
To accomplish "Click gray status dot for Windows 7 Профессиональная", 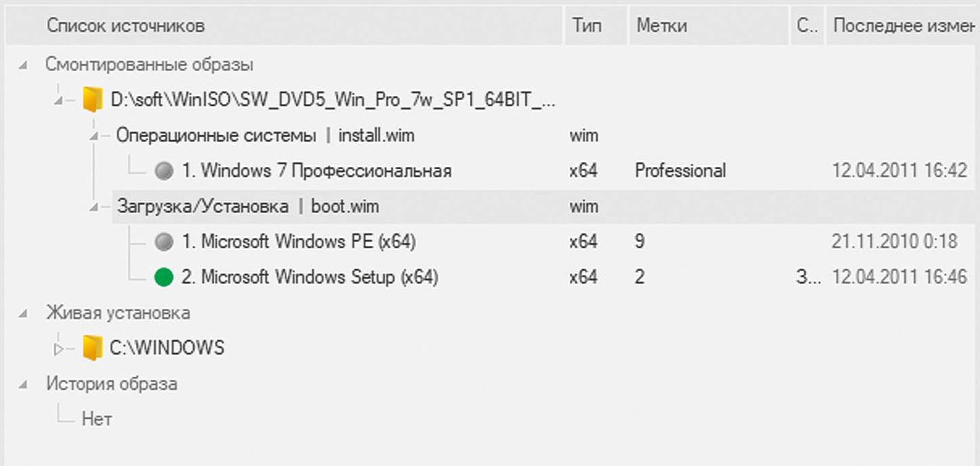I will (x=164, y=170).
